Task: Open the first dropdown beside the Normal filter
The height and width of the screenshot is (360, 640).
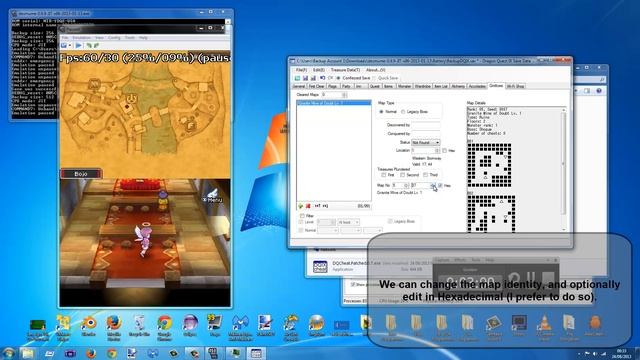Action: (x=328, y=230)
